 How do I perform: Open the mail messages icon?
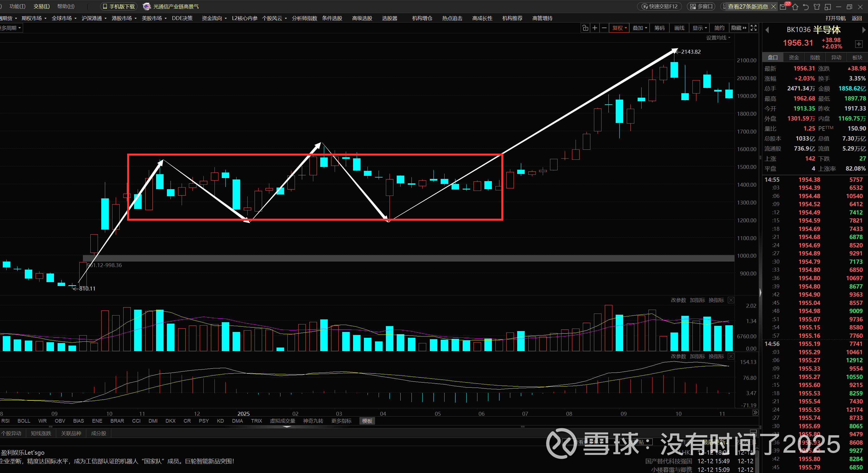783,7
